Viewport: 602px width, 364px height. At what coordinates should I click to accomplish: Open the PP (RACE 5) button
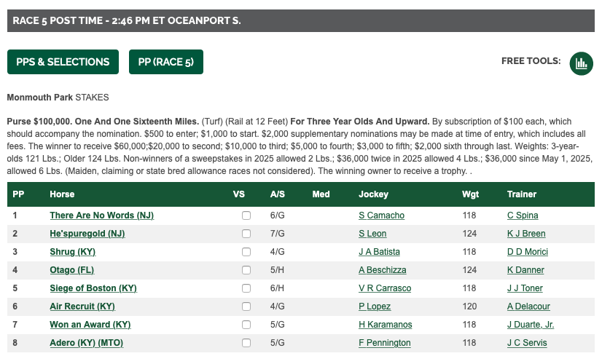pos(166,62)
